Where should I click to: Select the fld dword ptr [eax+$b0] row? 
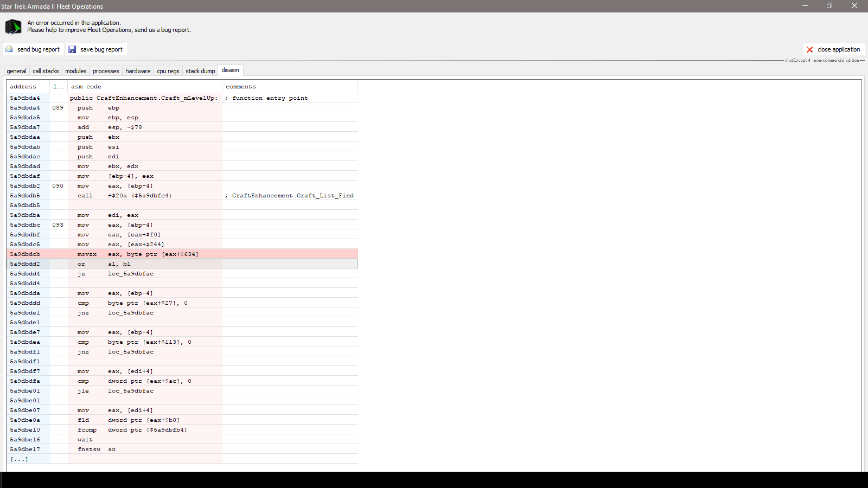click(182, 420)
